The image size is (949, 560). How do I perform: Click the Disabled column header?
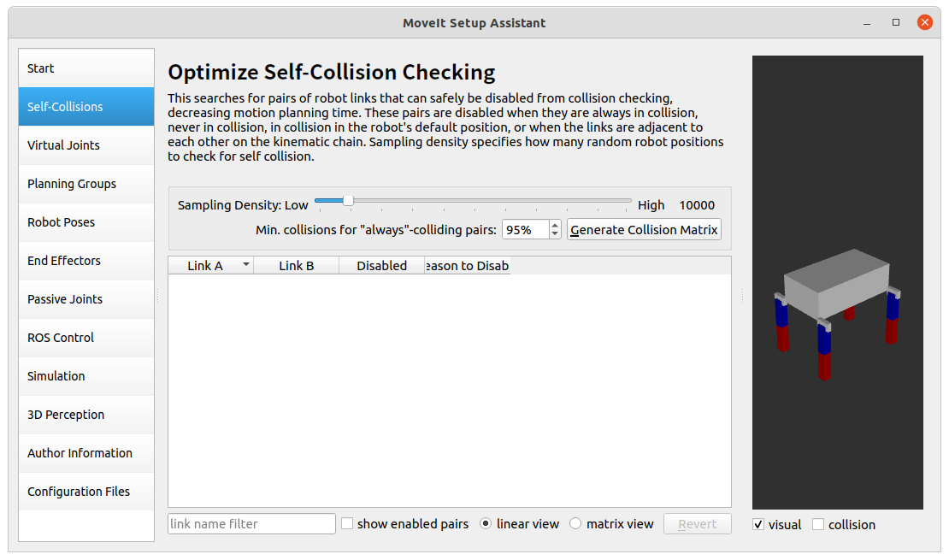point(381,265)
